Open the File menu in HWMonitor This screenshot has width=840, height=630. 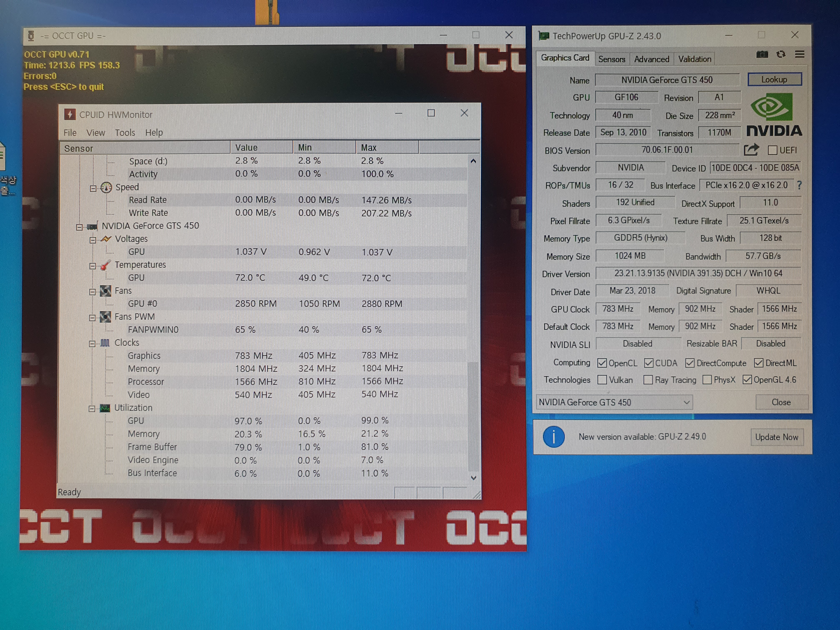coord(70,132)
